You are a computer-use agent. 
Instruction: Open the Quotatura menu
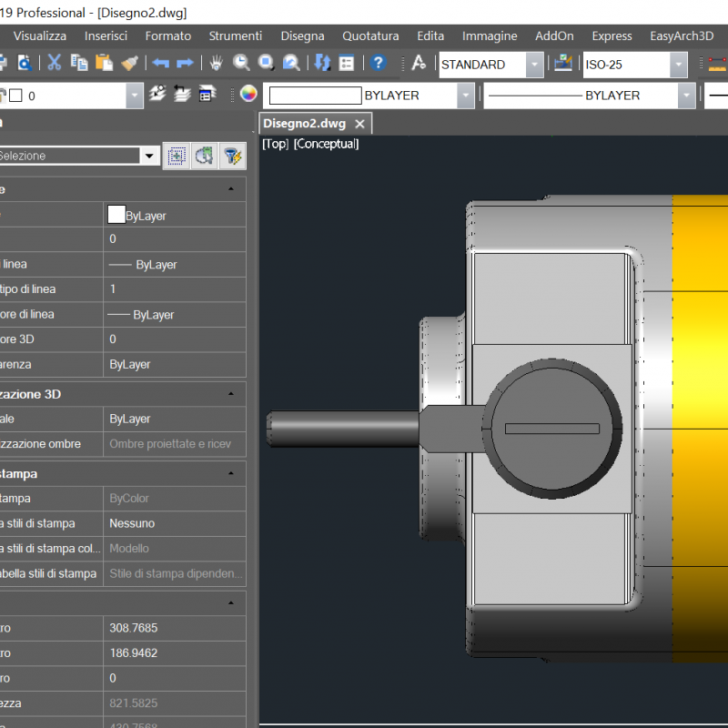370,36
